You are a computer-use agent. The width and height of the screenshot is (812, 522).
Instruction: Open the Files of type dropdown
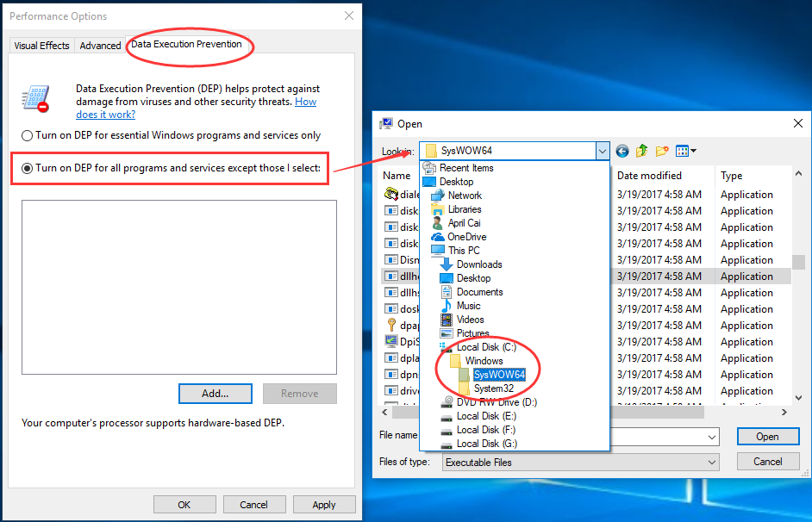711,463
